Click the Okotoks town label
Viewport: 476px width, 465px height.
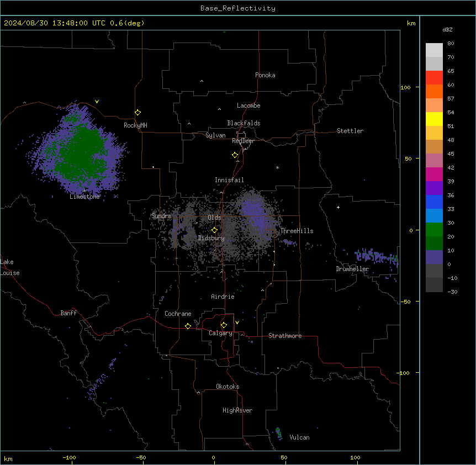point(228,387)
